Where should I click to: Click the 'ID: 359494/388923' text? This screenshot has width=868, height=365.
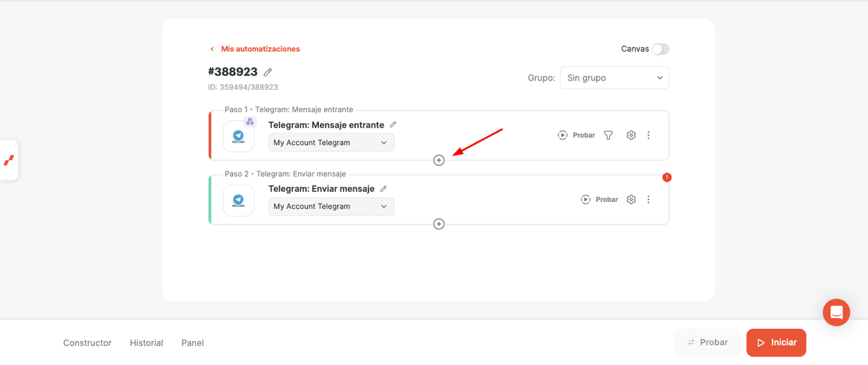pos(243,87)
